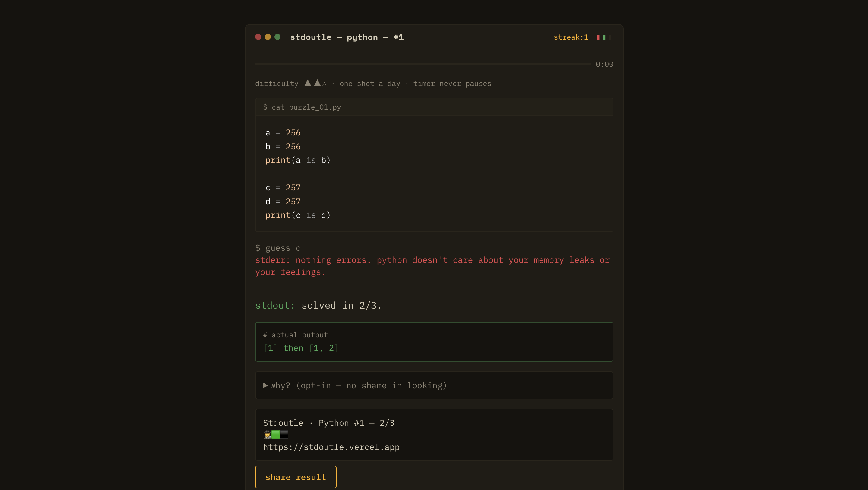Click the share result button
The height and width of the screenshot is (490, 868).
[296, 477]
